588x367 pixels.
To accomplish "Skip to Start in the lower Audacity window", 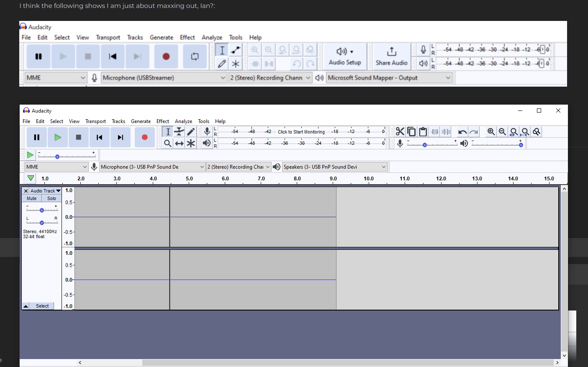I will pyautogui.click(x=99, y=137).
